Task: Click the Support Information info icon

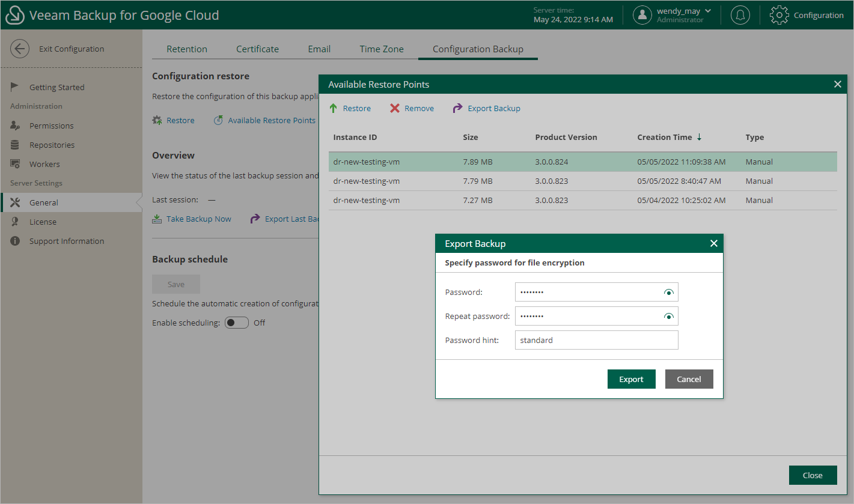Action: [x=16, y=241]
